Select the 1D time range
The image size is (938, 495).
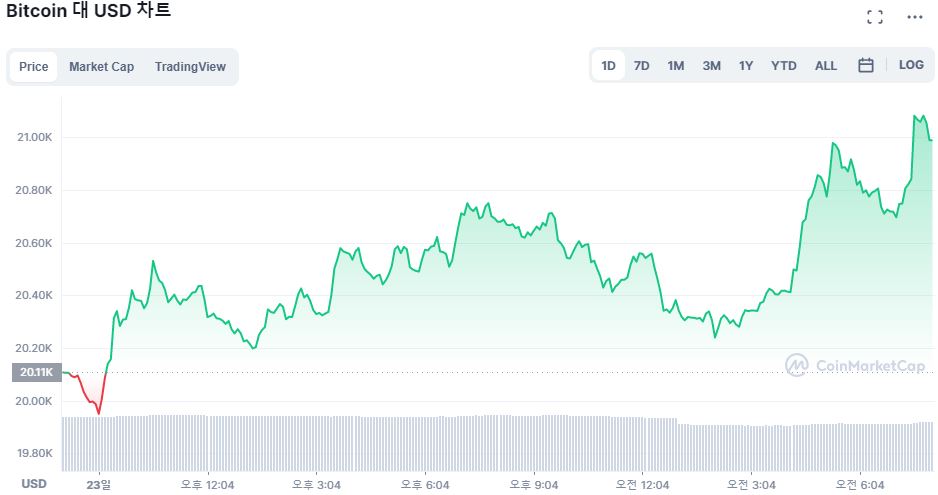click(608, 66)
